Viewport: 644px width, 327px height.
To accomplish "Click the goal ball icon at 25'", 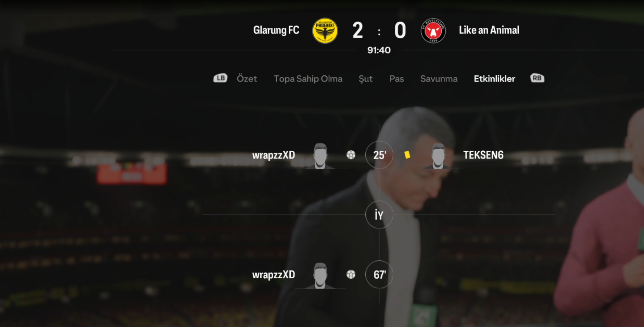I will [x=351, y=155].
